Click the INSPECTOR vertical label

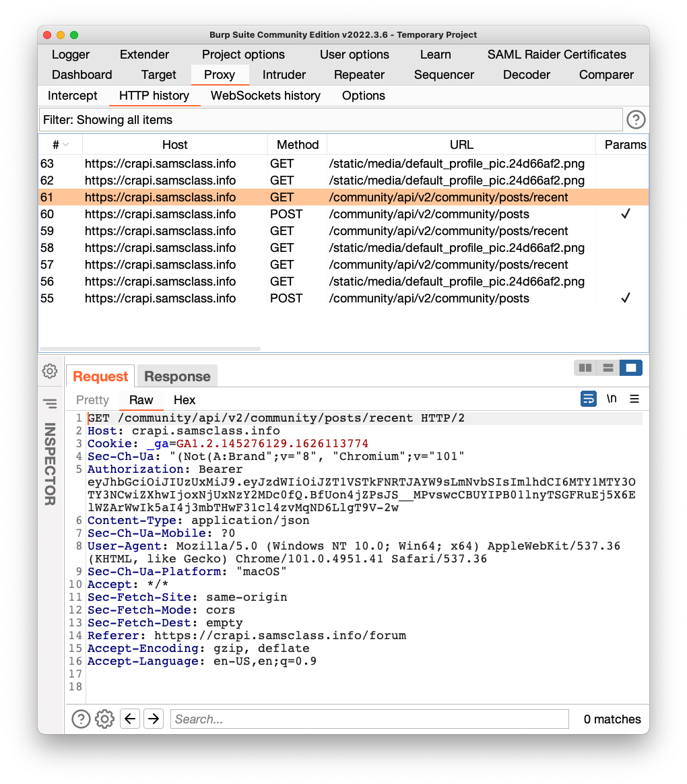(50, 464)
